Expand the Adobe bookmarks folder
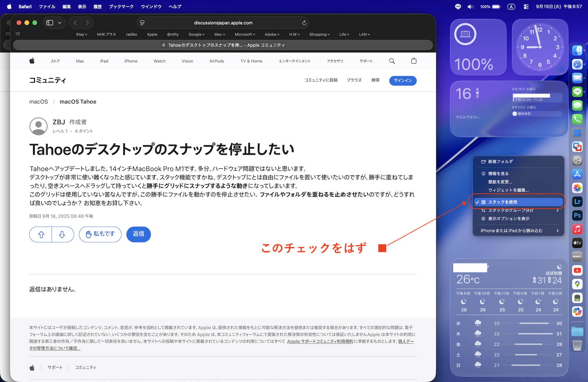 pyautogui.click(x=272, y=34)
